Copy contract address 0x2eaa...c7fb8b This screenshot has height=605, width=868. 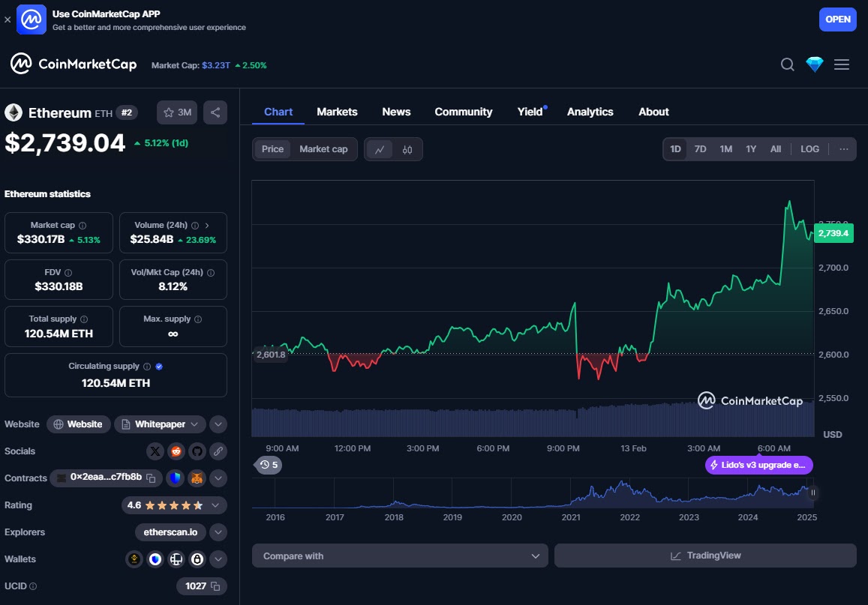pyautogui.click(x=151, y=478)
